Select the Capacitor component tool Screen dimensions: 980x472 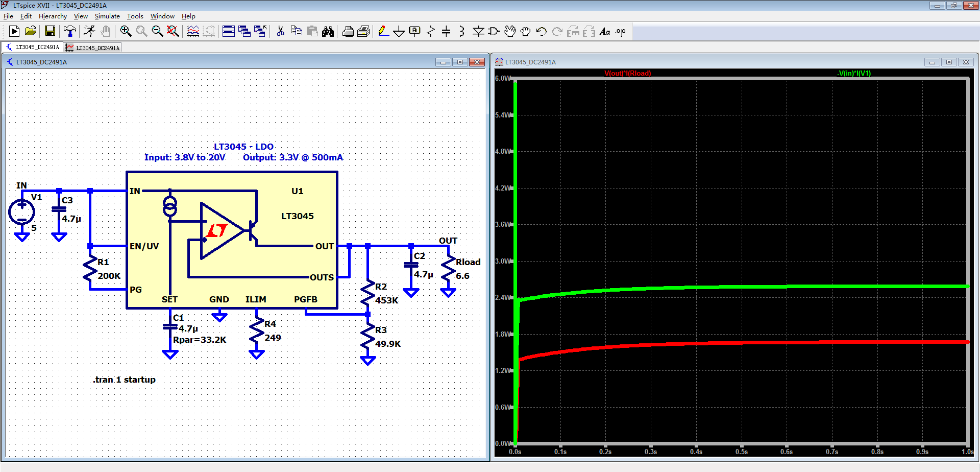tap(446, 32)
